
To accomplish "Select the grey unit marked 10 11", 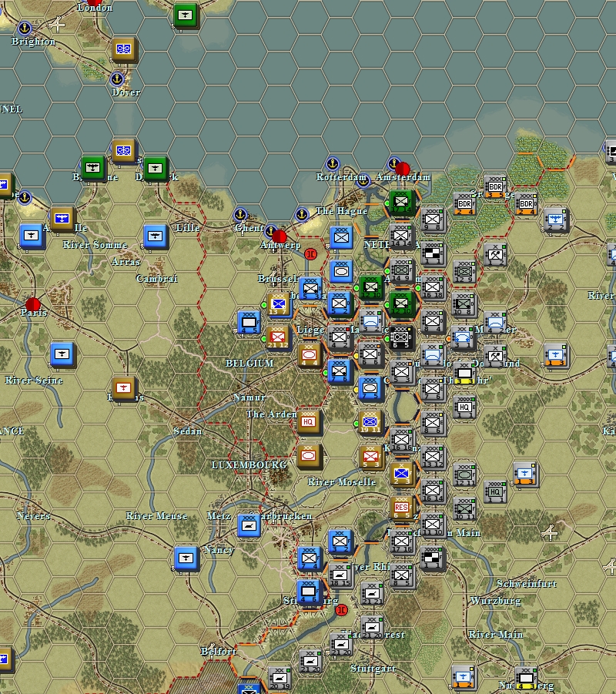I will [x=464, y=508].
